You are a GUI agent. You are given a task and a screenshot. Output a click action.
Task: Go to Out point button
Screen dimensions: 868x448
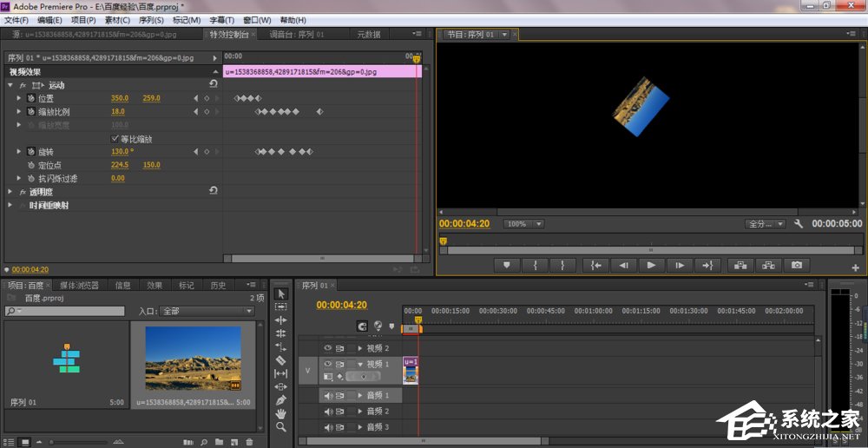tap(707, 266)
